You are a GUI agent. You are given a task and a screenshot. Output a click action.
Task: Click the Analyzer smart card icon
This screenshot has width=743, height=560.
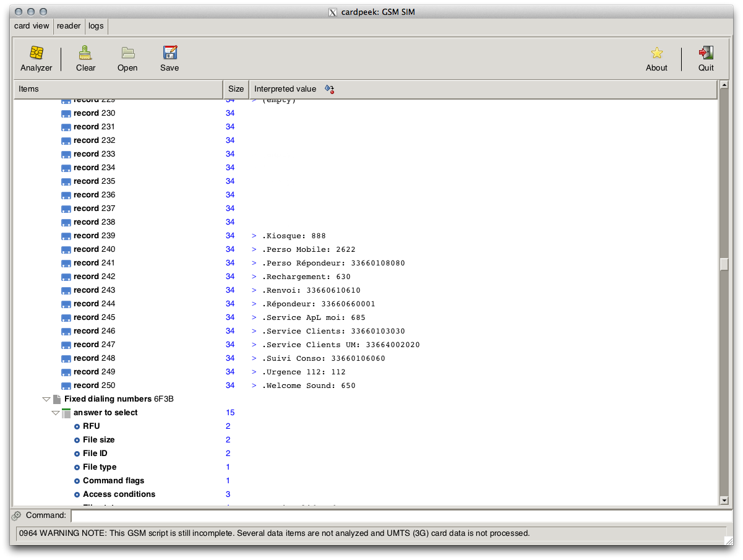click(36, 53)
